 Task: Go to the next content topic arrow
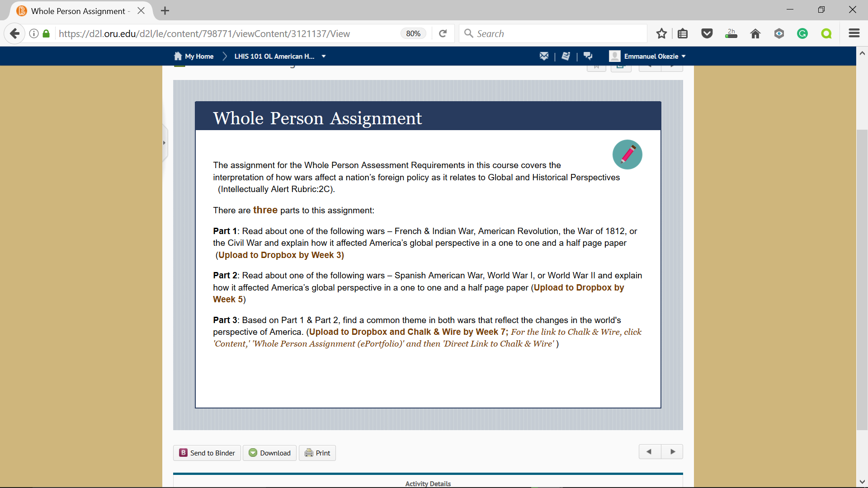672,451
